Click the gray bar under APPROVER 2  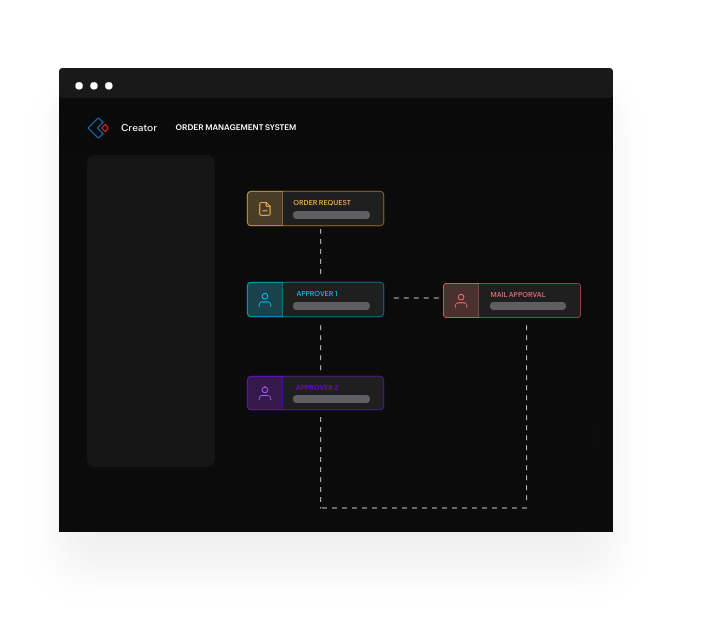pyautogui.click(x=332, y=399)
